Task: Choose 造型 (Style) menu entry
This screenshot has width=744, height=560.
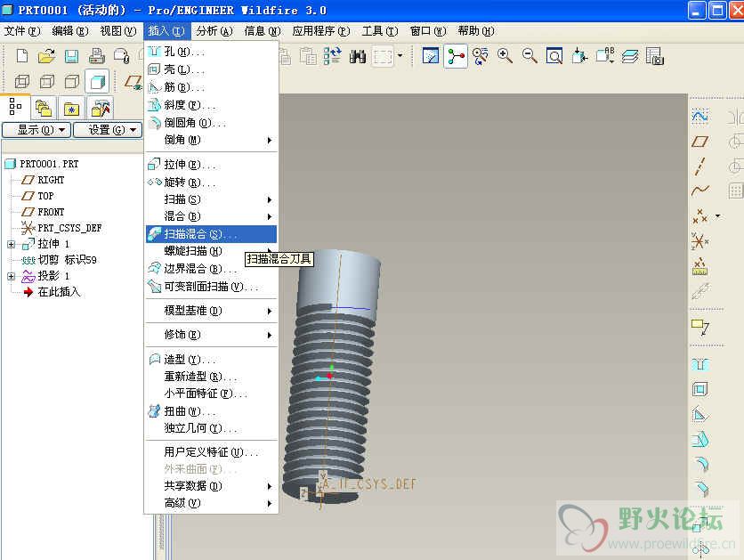Action: point(211,360)
